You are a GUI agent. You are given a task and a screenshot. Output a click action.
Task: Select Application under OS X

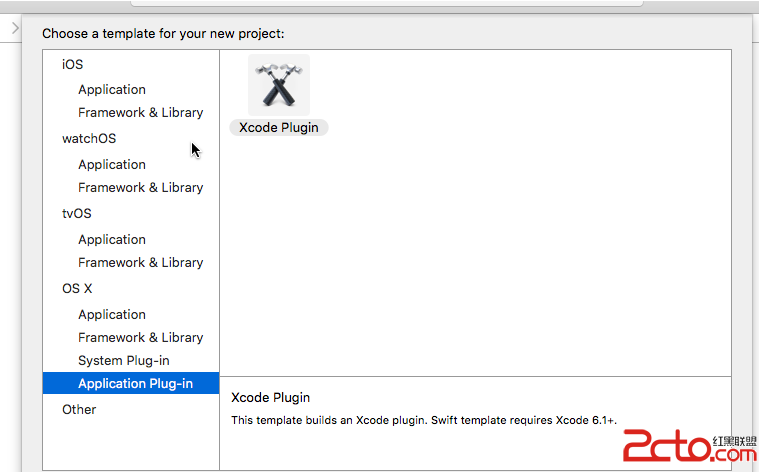112,315
